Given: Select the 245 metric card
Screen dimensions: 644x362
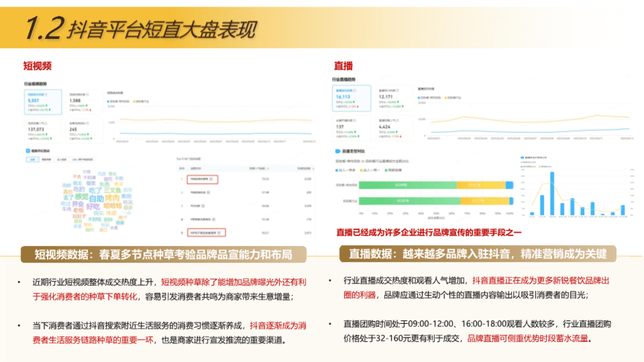Looking at the screenshot, I should 84,131.
